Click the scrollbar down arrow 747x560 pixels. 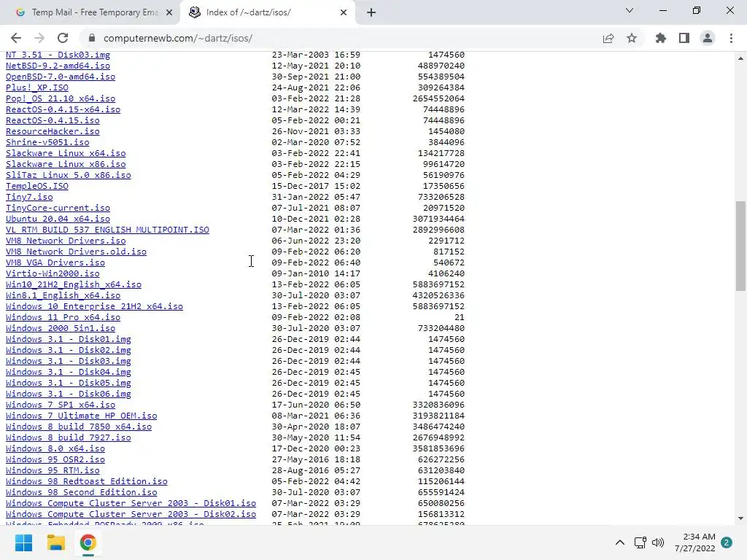740,518
